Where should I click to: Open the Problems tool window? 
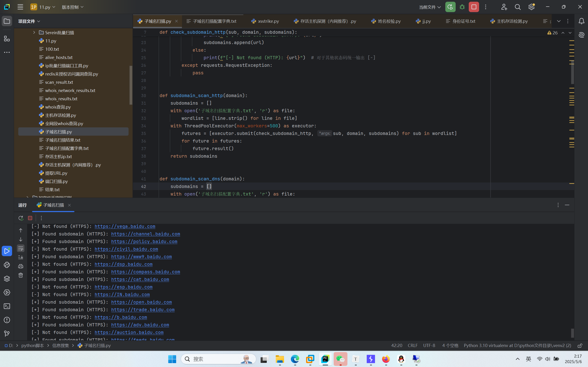[7, 320]
